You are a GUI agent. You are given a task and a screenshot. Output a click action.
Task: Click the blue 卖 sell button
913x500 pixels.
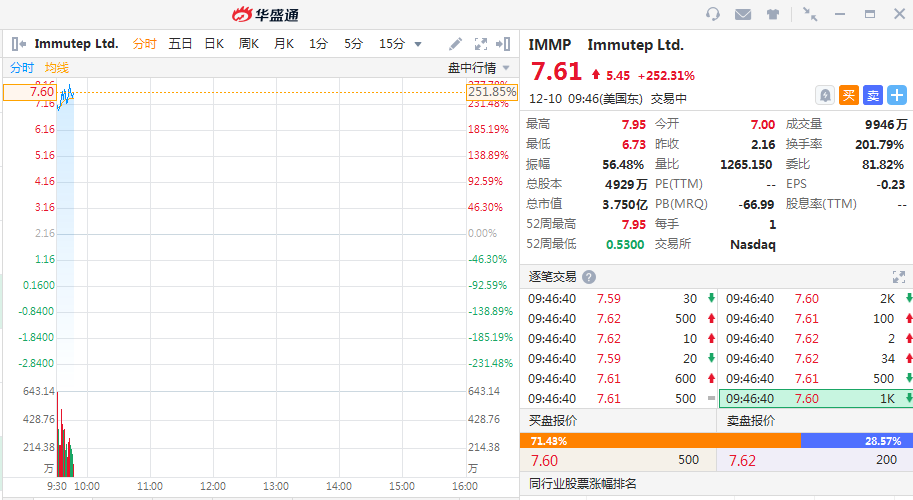873,95
